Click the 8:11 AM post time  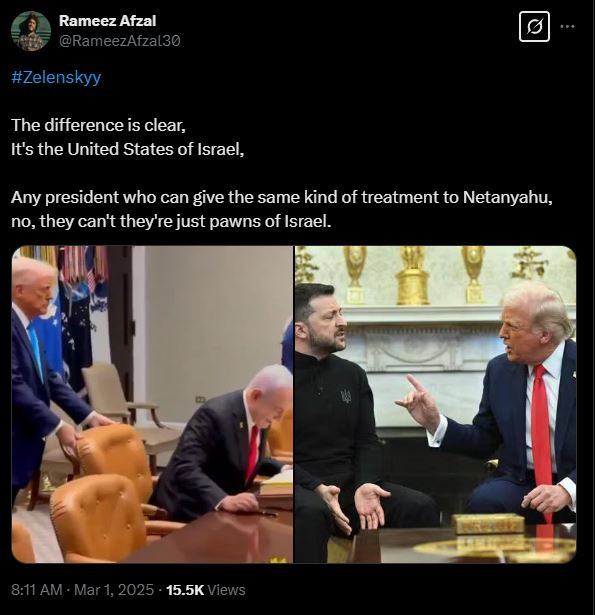click(37, 590)
